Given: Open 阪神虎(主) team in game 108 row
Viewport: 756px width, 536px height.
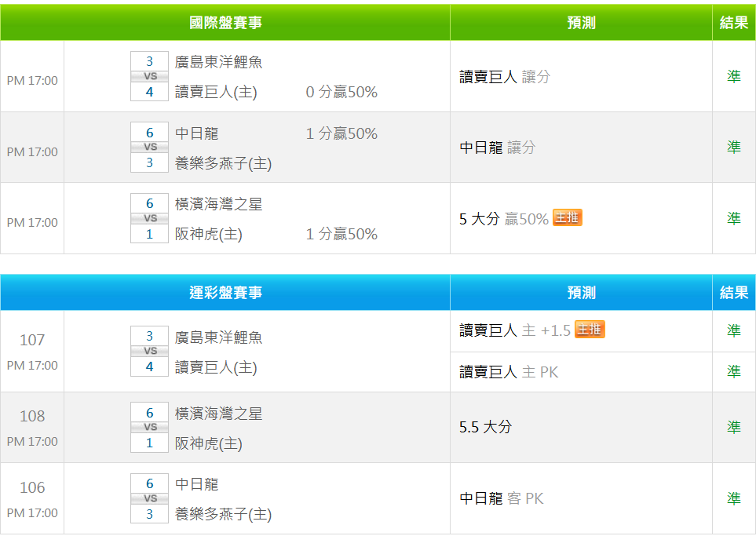Looking at the screenshot, I should click(x=208, y=443).
